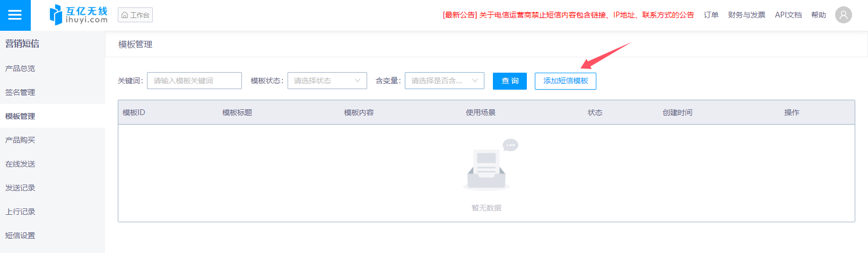Image resolution: width=868 pixels, height=253 pixels.
Task: Focus the 关键词 keyword input field
Action: (194, 81)
